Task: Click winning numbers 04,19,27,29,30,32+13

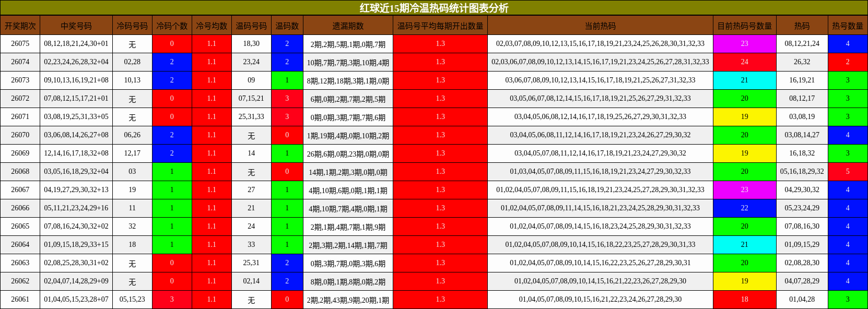Action: point(76,190)
